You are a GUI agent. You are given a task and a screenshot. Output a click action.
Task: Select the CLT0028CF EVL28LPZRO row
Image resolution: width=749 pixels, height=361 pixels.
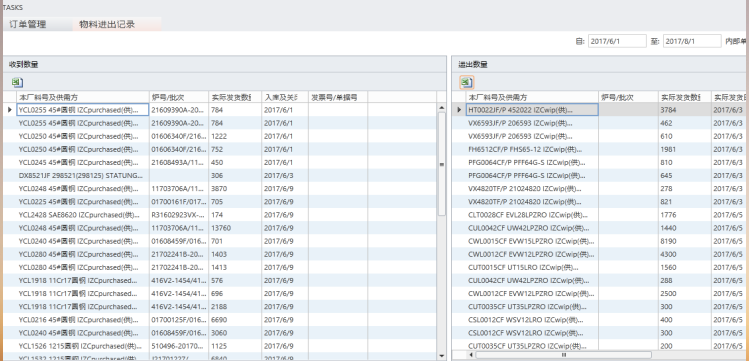coord(600,215)
